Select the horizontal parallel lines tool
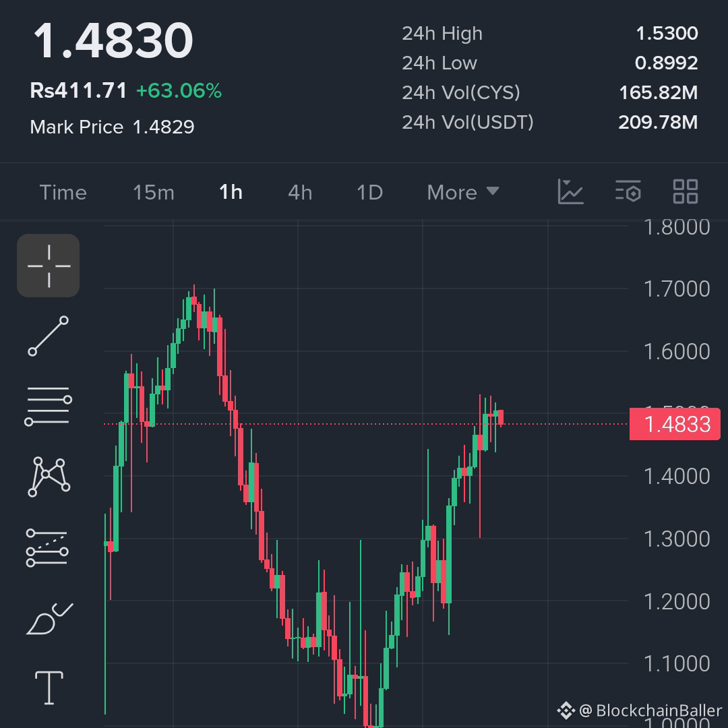Viewport: 728px width, 728px height. tap(49, 406)
